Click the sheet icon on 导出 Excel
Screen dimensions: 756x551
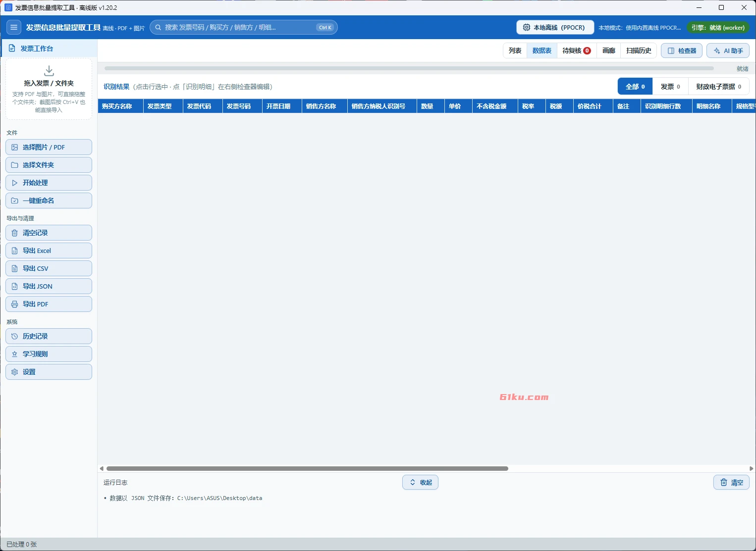pos(15,251)
